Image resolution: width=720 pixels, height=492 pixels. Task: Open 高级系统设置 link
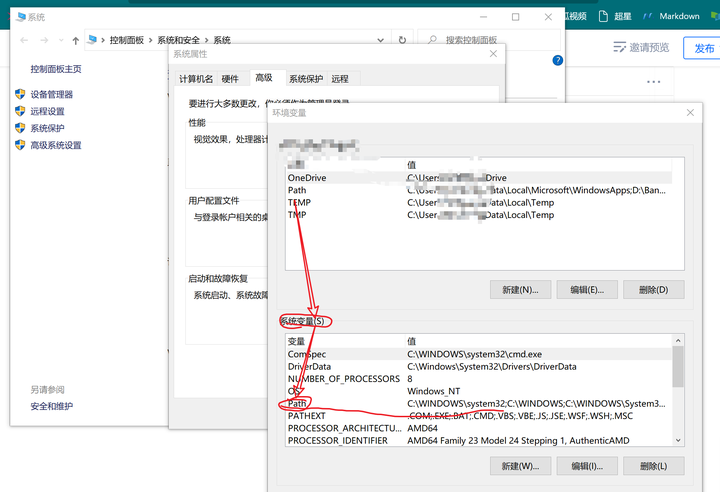(56, 145)
